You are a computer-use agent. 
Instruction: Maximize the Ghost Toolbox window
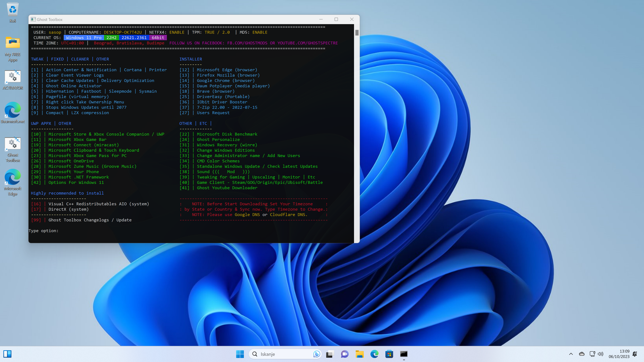coord(336,19)
